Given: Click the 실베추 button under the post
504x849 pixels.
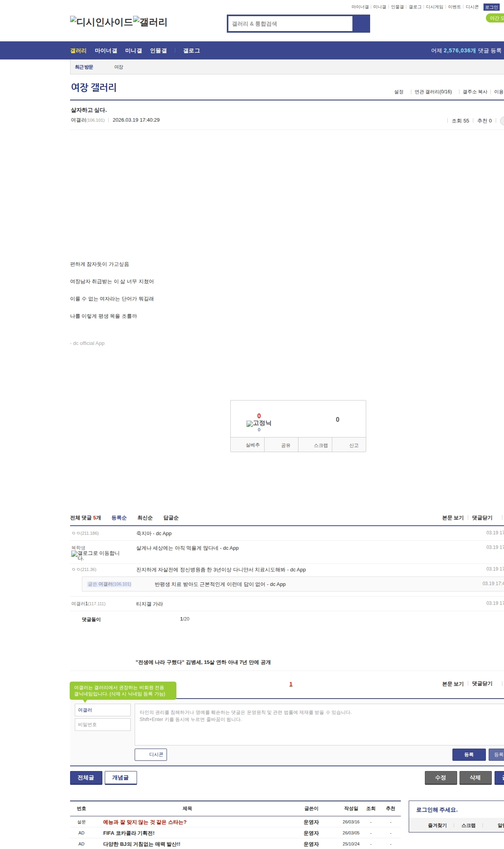Looking at the screenshot, I should click(x=252, y=445).
